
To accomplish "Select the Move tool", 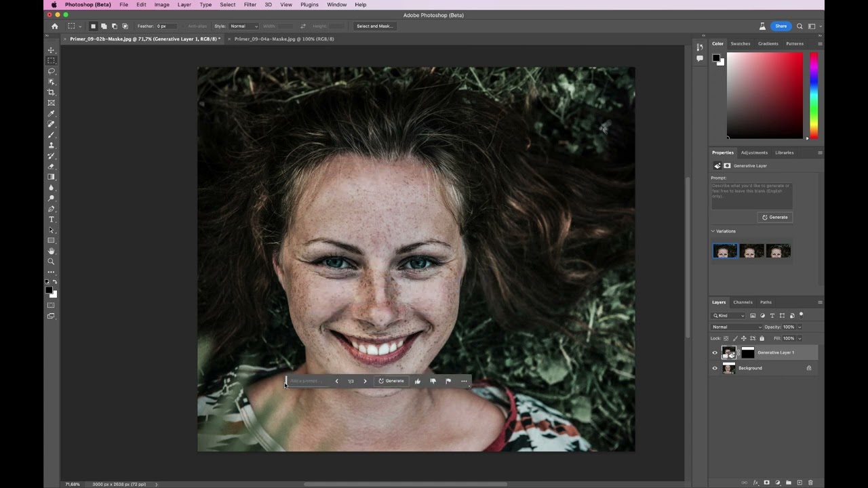I will 51,50.
